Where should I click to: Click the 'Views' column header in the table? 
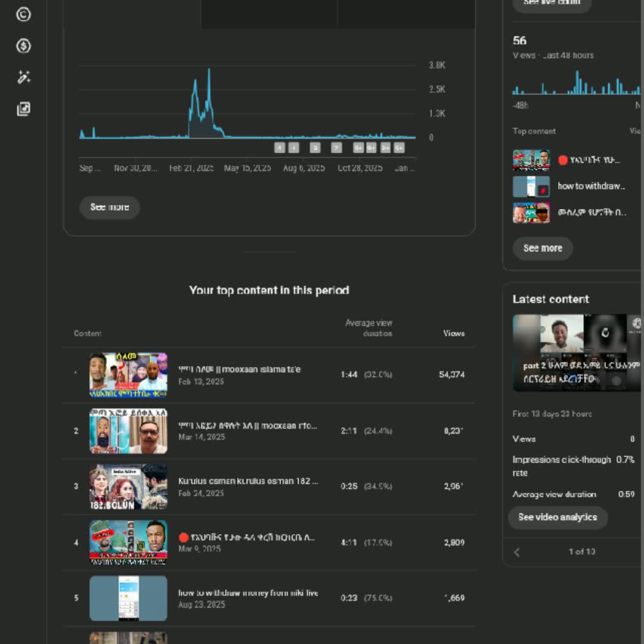click(454, 333)
